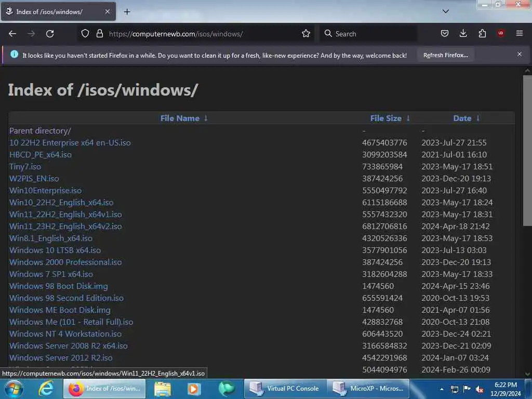The width and height of the screenshot is (532, 399).
Task: Download Windows Server 2012 R2.iso
Action: 61,357
